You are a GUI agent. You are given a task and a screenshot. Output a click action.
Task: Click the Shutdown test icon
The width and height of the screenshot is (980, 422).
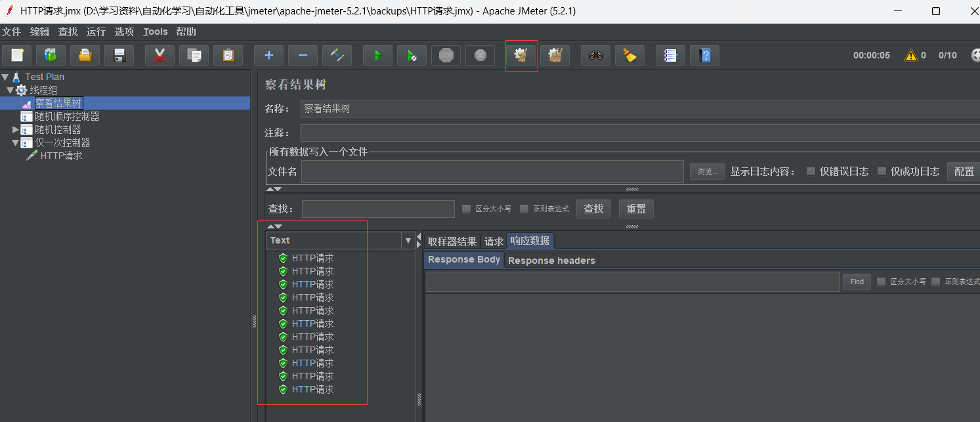[480, 55]
